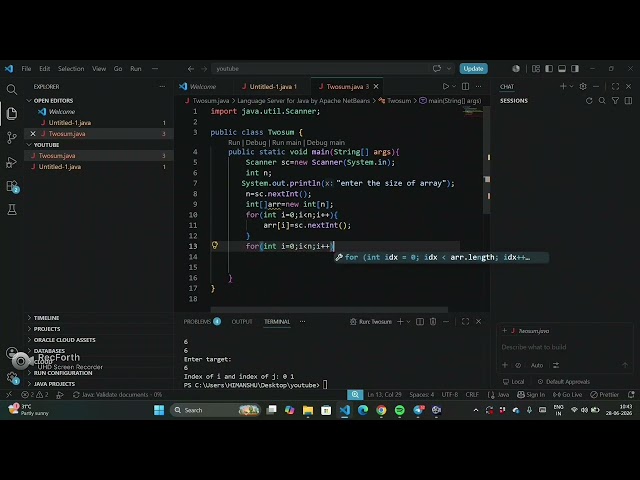
Task: Open the Explorer view in activity bar
Action: [12, 113]
